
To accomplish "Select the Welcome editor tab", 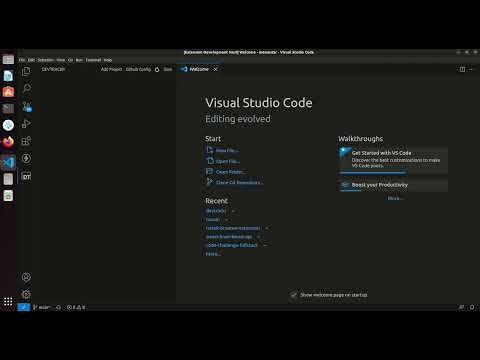I will pos(199,69).
